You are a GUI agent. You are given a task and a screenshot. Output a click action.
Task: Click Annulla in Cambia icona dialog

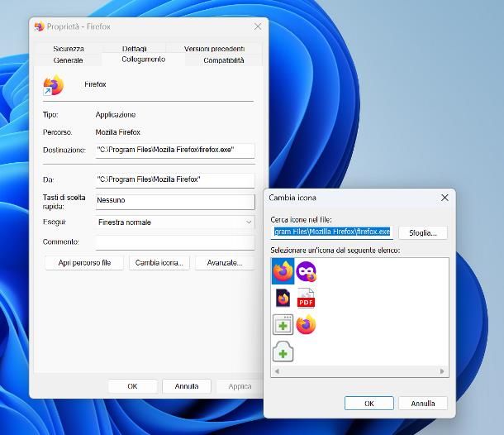(423, 403)
